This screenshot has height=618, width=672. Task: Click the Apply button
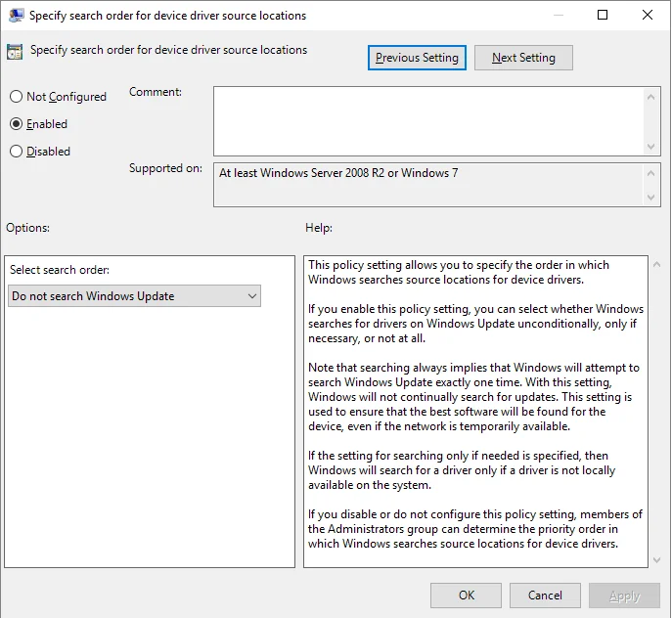pyautogui.click(x=624, y=596)
